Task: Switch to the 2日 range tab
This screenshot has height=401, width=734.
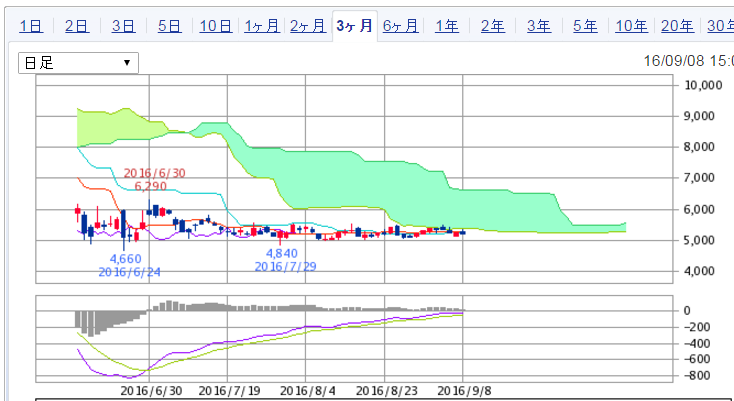Action: (76, 27)
